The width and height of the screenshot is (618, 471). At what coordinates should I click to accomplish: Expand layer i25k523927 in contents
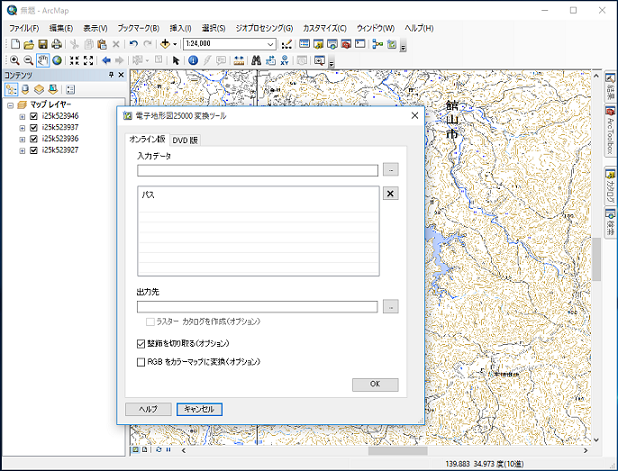(x=22, y=151)
